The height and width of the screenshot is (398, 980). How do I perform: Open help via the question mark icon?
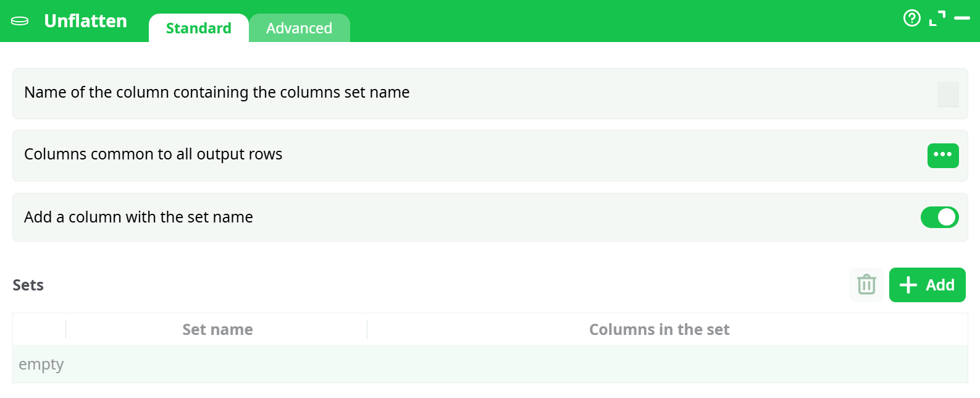[x=911, y=18]
